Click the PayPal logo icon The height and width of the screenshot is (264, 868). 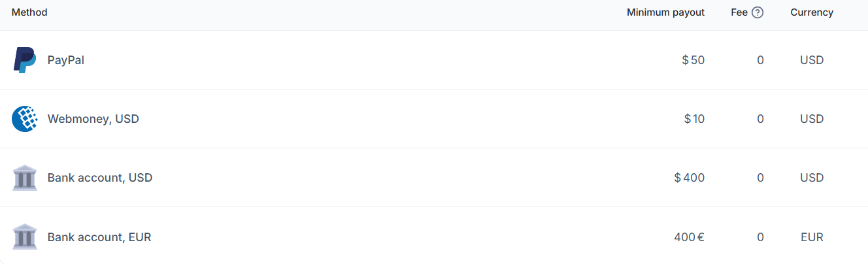click(x=25, y=60)
